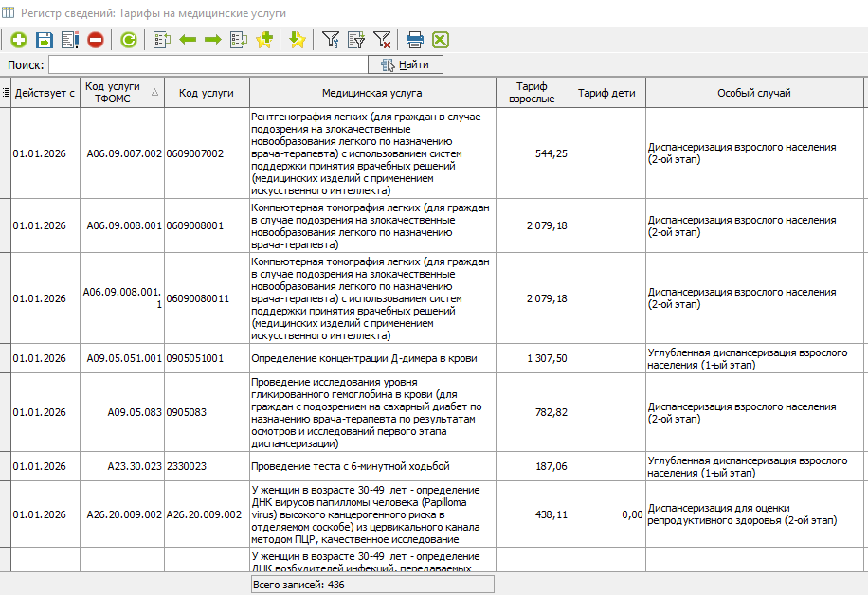Click the star with down arrow icon

pyautogui.click(x=298, y=40)
